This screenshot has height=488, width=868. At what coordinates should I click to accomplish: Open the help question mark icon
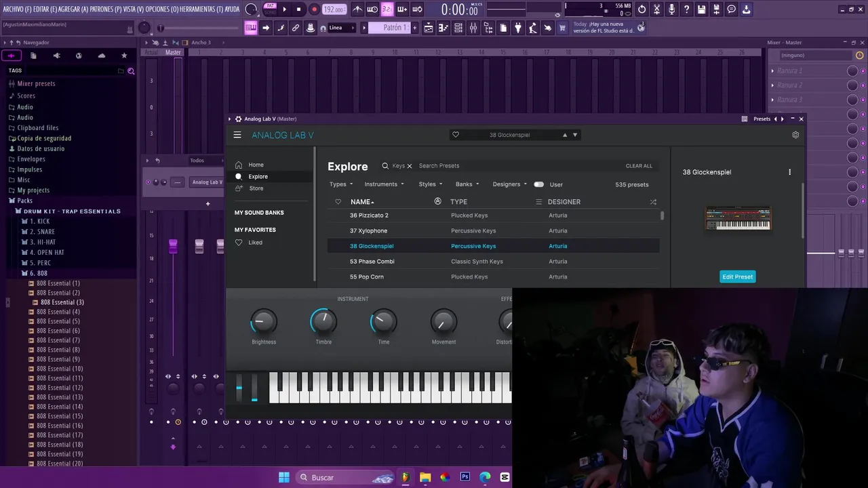(686, 9)
